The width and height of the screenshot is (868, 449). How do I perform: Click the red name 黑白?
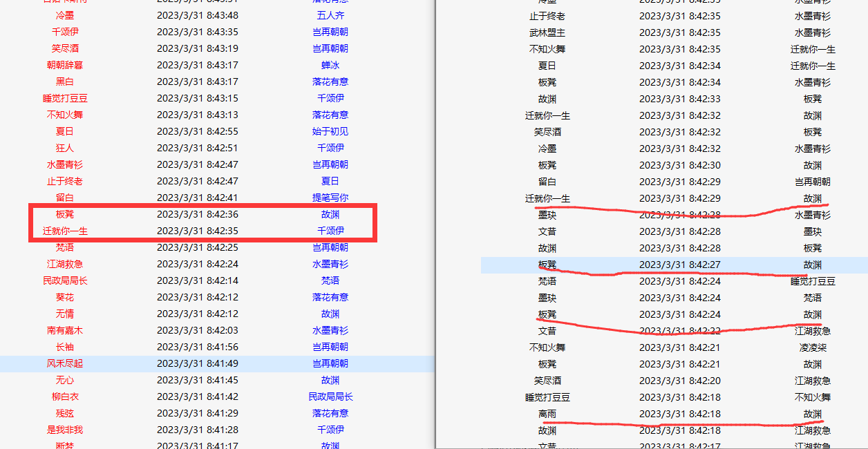click(x=65, y=82)
